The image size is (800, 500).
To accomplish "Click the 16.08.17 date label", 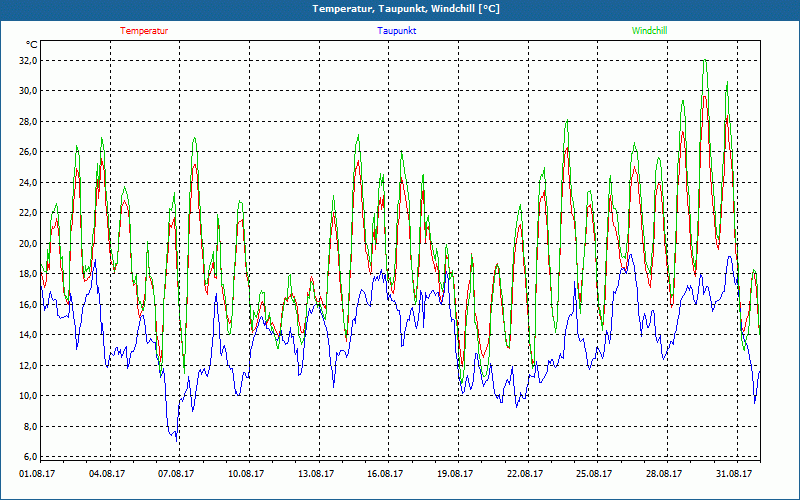I will point(385,474).
